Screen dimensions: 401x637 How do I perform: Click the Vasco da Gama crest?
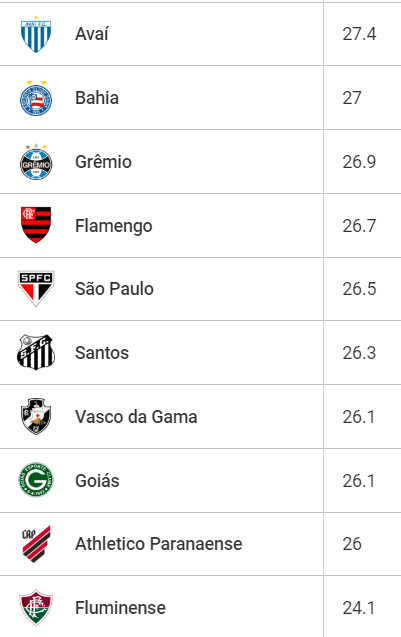[x=36, y=416]
